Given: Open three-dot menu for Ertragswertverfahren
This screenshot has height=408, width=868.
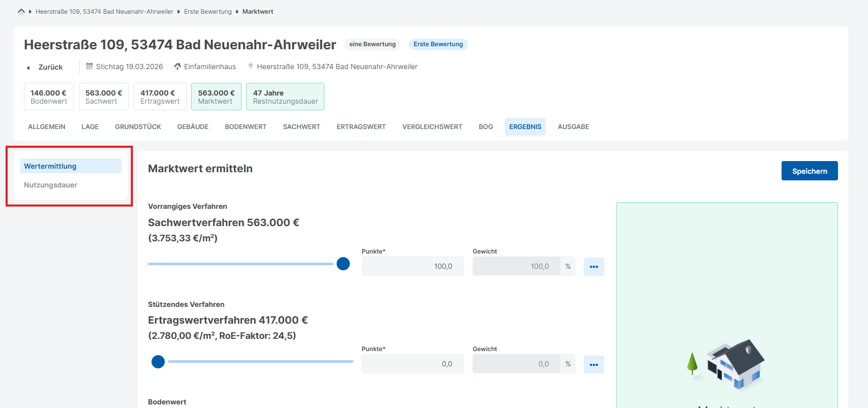Looking at the screenshot, I should tap(593, 365).
